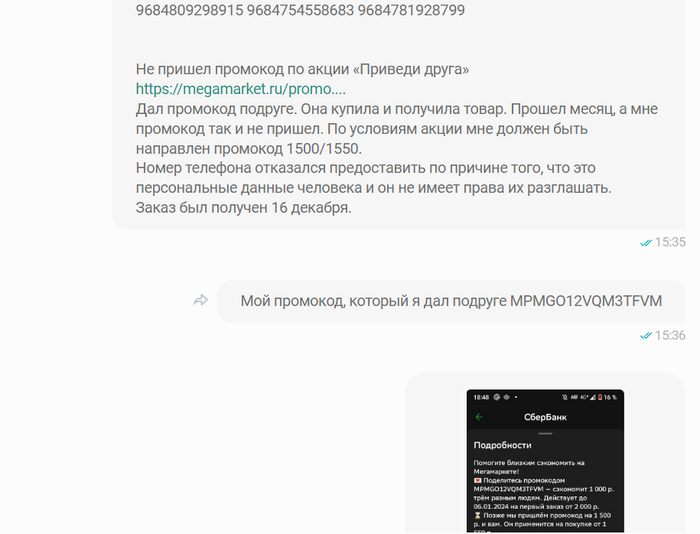Viewport: 700px width, 534px height.
Task: Click the line "направлен промокод 1500/1550."
Action: (x=248, y=148)
